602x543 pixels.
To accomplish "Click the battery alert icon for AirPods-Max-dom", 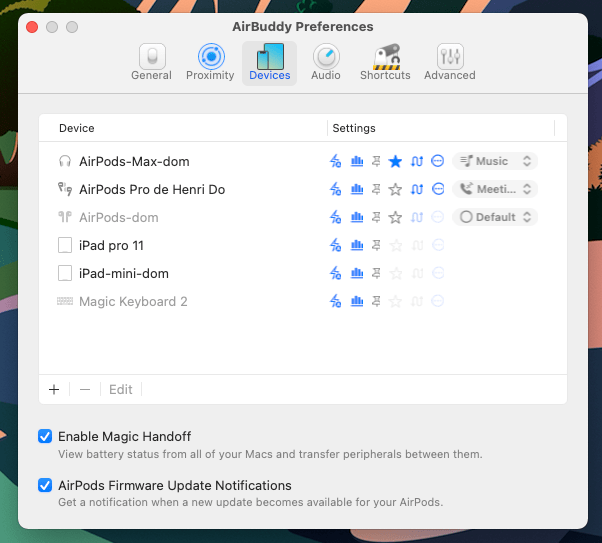I will pos(336,161).
